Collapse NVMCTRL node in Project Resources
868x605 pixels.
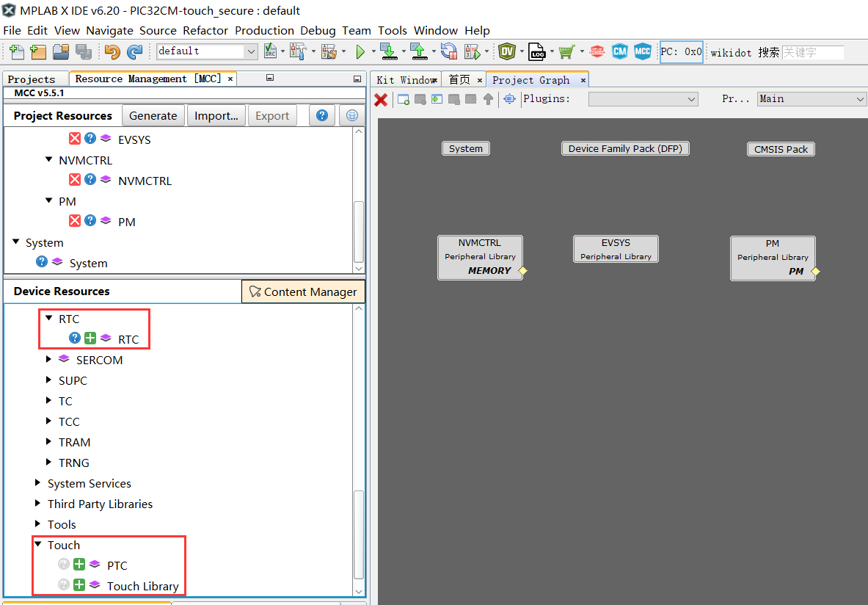(x=48, y=159)
